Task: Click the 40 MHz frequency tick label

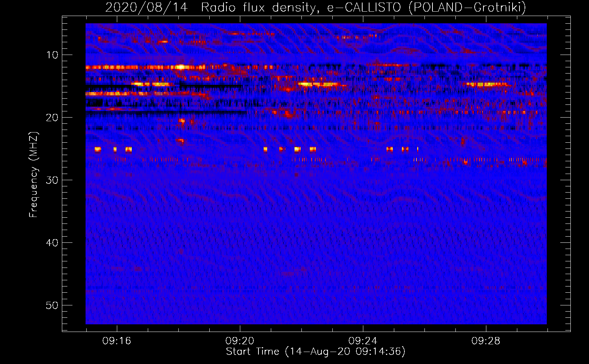Action: point(52,243)
